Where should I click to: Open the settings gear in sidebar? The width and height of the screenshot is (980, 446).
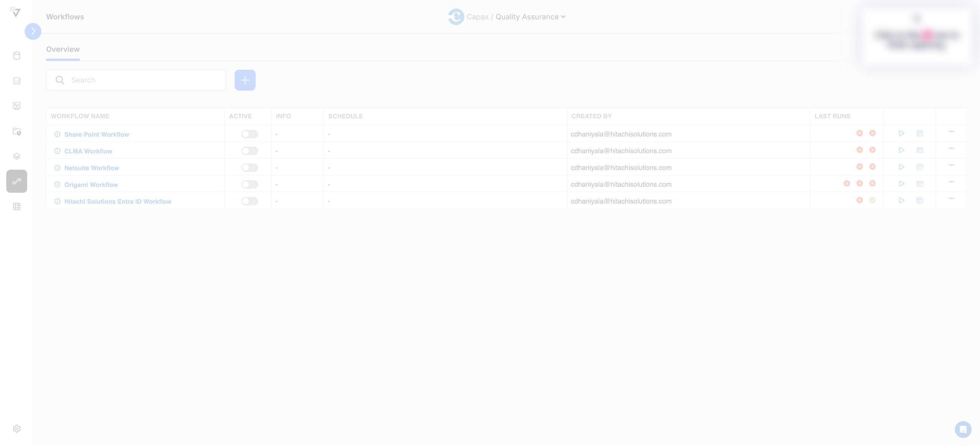pyautogui.click(x=16, y=428)
